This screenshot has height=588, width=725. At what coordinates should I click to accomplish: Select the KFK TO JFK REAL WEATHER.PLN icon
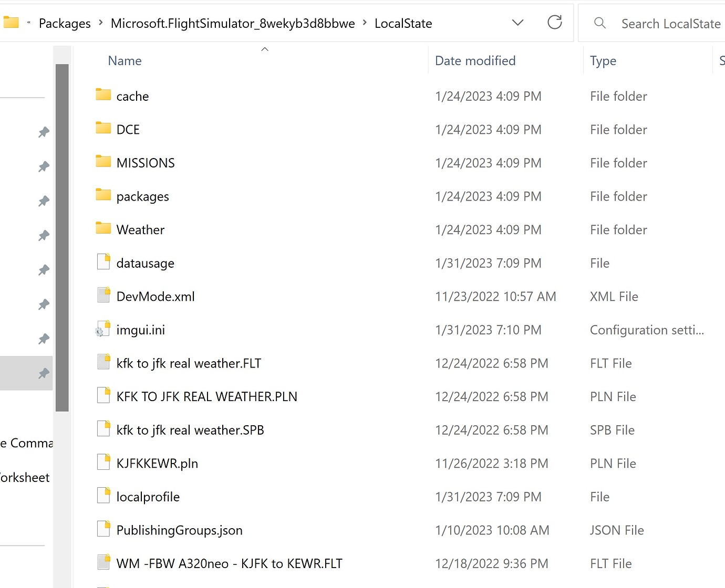point(103,396)
